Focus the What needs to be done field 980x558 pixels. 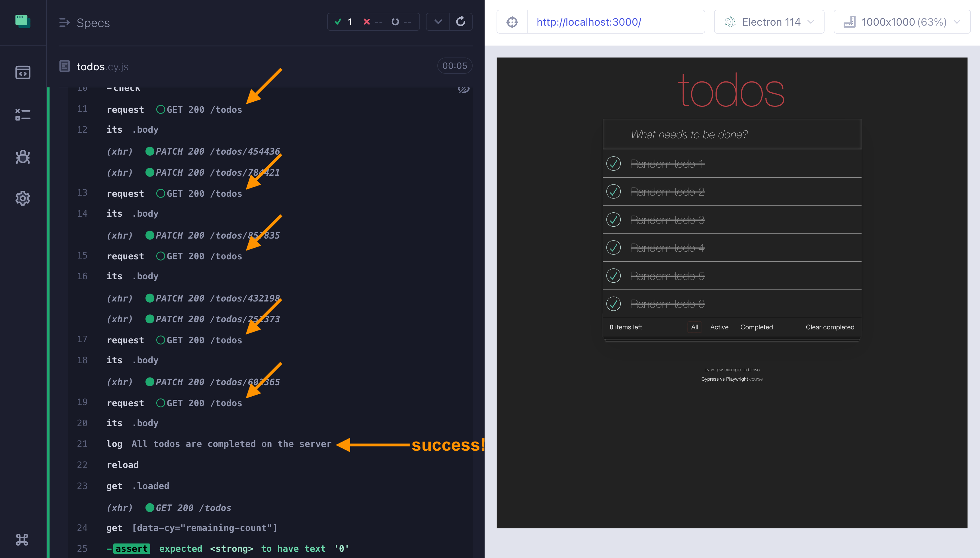(732, 134)
